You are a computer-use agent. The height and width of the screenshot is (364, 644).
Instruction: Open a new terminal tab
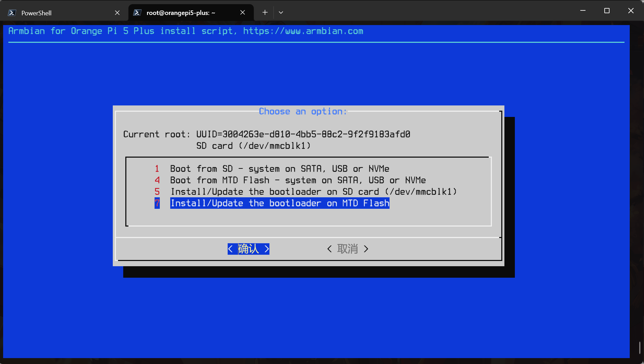(265, 13)
